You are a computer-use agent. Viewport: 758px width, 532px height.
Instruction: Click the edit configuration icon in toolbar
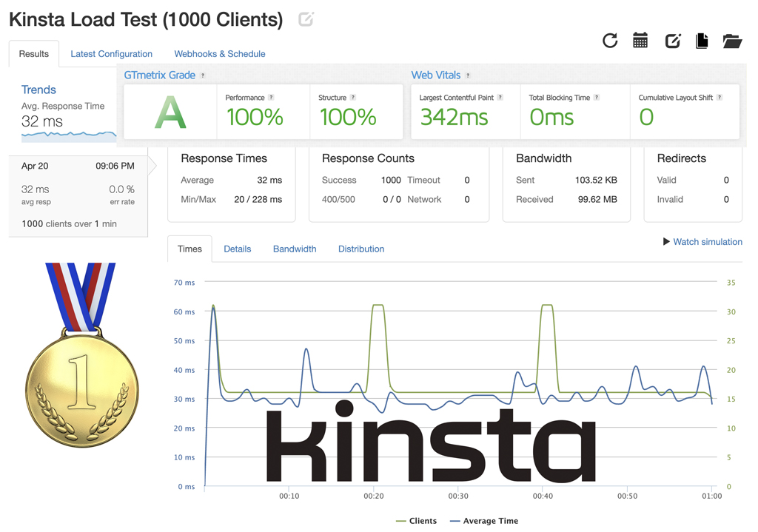coord(673,41)
